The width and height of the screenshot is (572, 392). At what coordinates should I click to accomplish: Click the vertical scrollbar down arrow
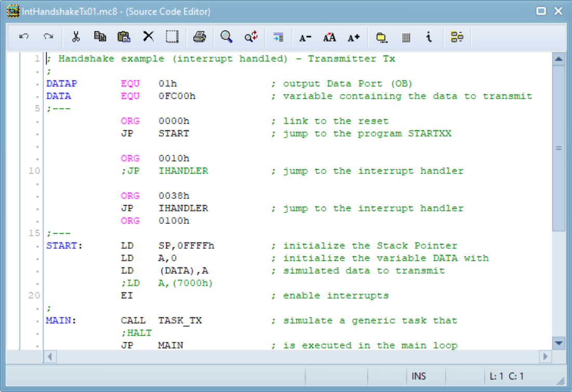(558, 343)
